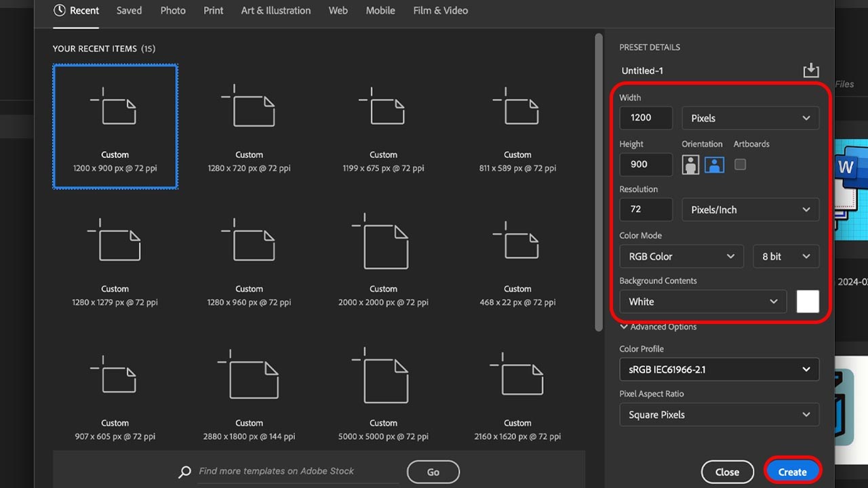This screenshot has width=868, height=488.
Task: Click the Find more templates on Adobe Stock field
Action: 297,472
